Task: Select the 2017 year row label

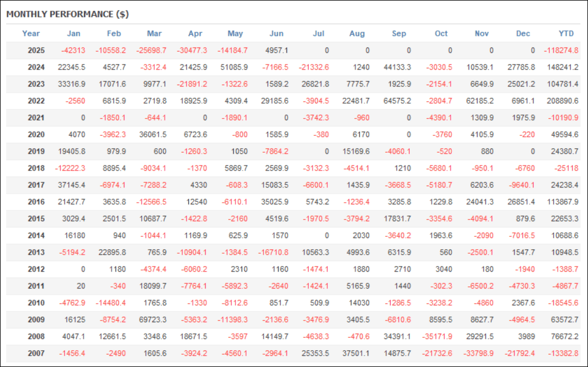Action: (36, 185)
